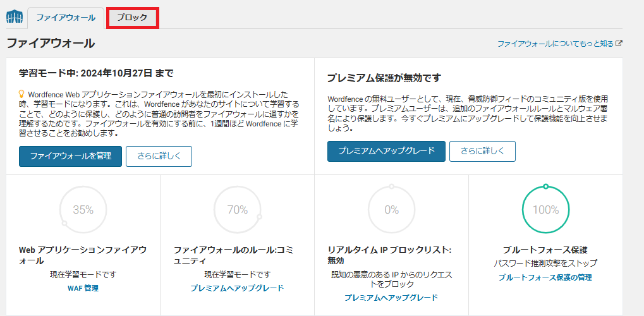The width and height of the screenshot is (644, 316).
Task: Click the external link icon beside もっと知る
Action: (620, 44)
